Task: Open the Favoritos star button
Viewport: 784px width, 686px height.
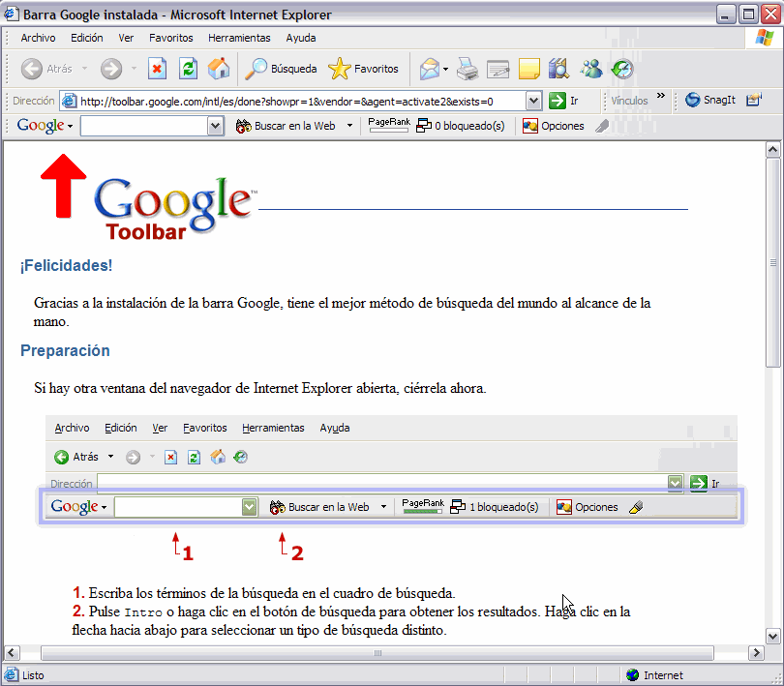Action: point(364,69)
